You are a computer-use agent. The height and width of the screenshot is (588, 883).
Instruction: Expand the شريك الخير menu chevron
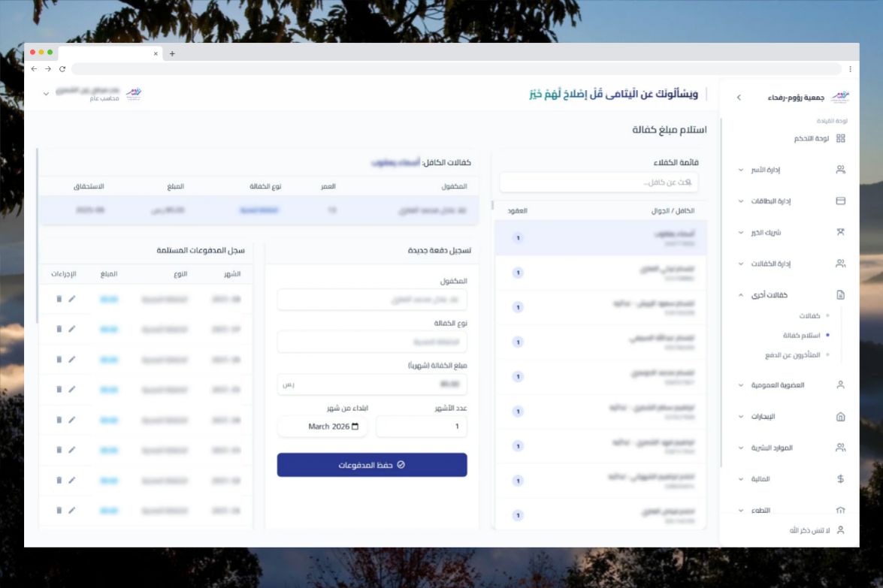[740, 232]
